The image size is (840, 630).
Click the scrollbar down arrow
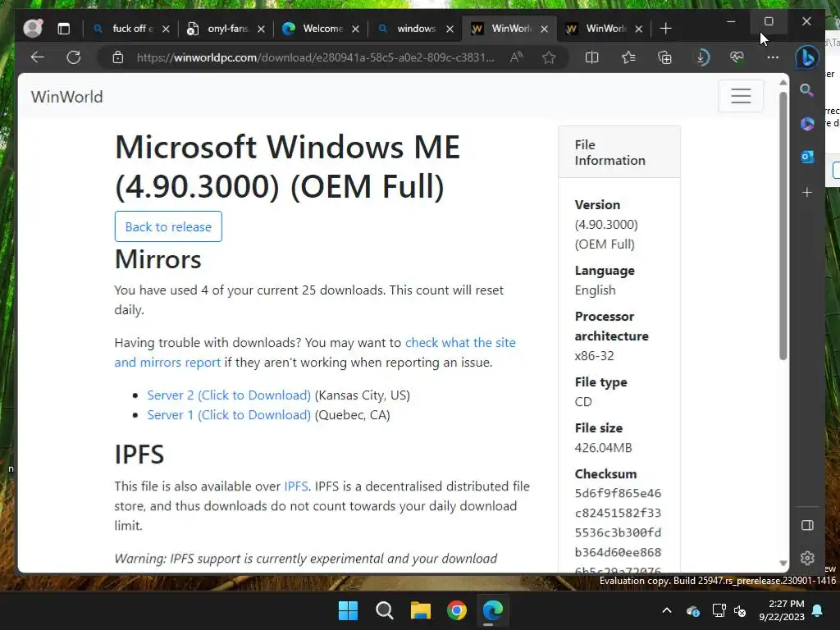pos(783,563)
